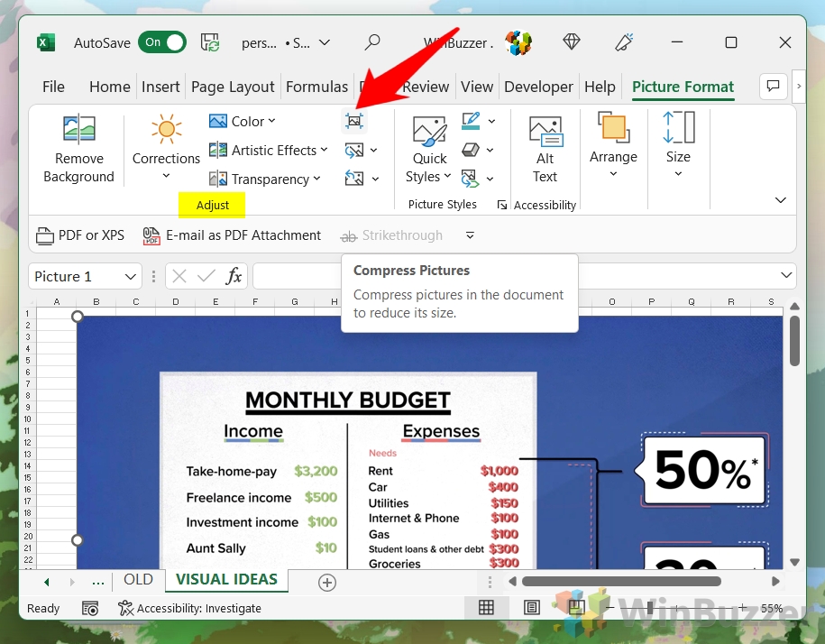Open the Insert tab

click(160, 87)
